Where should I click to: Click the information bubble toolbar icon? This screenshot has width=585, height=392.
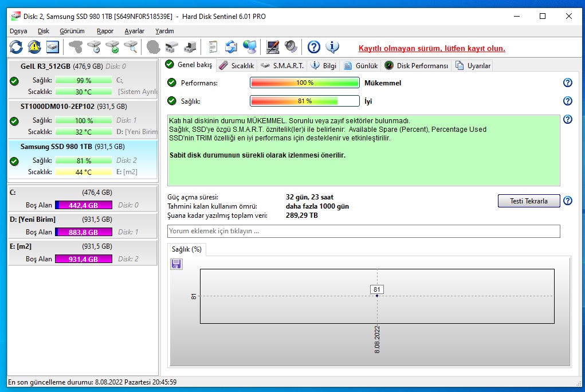click(332, 47)
